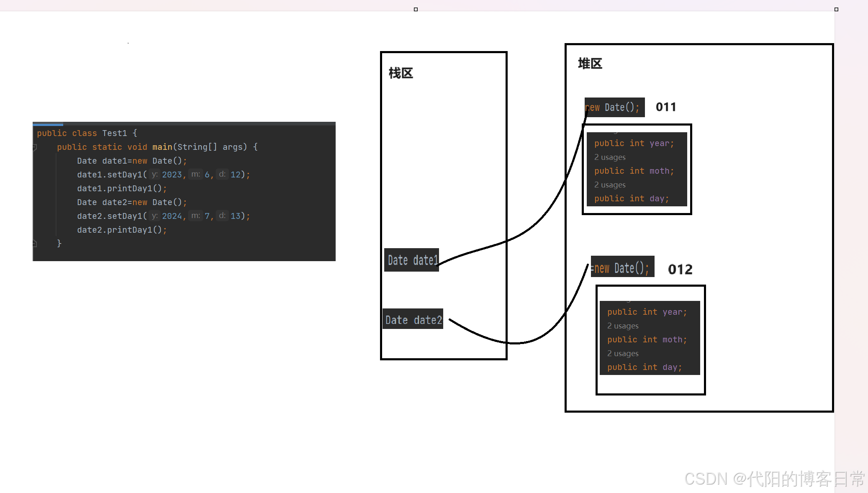Click the new Date() label next to 012

pos(622,267)
